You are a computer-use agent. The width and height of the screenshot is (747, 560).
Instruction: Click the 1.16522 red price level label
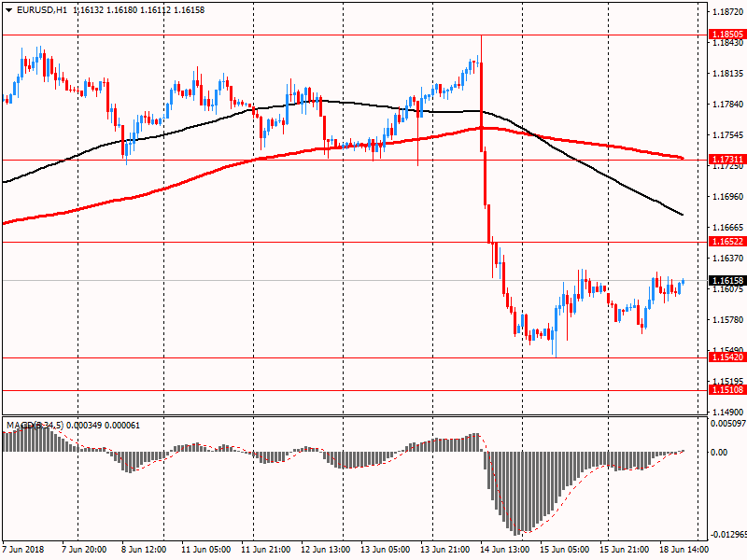pyautogui.click(x=727, y=242)
